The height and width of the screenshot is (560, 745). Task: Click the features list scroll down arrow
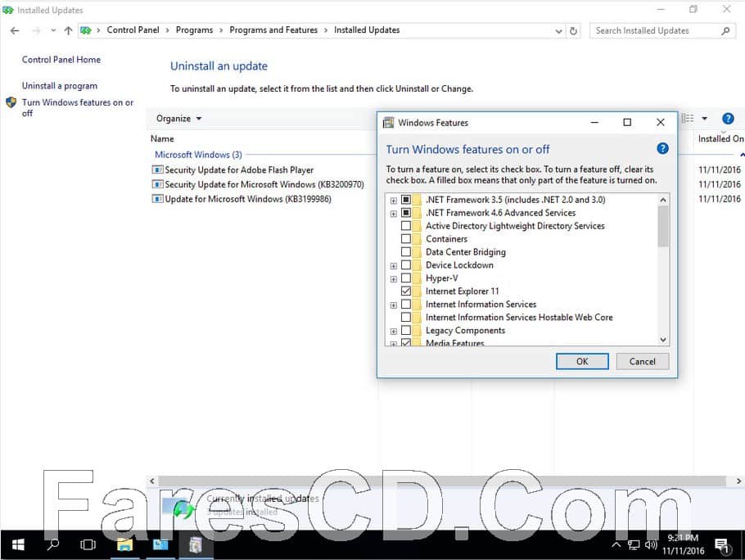click(x=663, y=340)
